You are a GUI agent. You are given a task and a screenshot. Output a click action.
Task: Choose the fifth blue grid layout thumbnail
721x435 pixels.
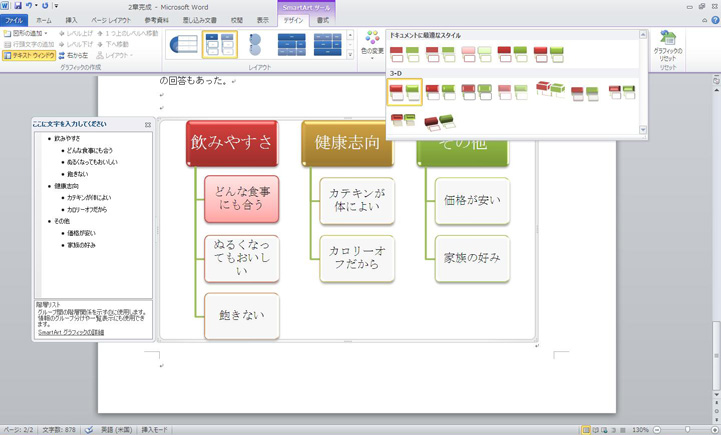327,45
